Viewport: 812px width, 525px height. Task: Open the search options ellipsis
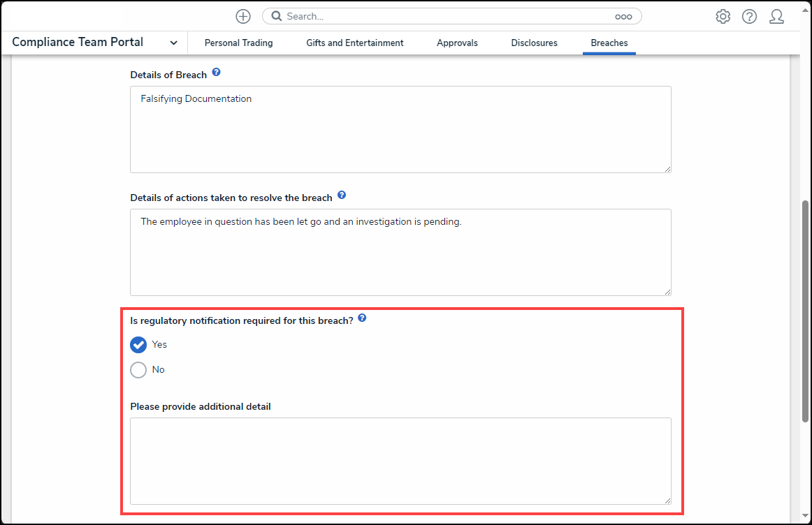(623, 16)
